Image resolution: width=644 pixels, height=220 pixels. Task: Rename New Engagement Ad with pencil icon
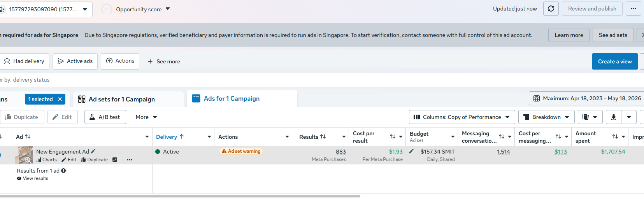(93, 151)
